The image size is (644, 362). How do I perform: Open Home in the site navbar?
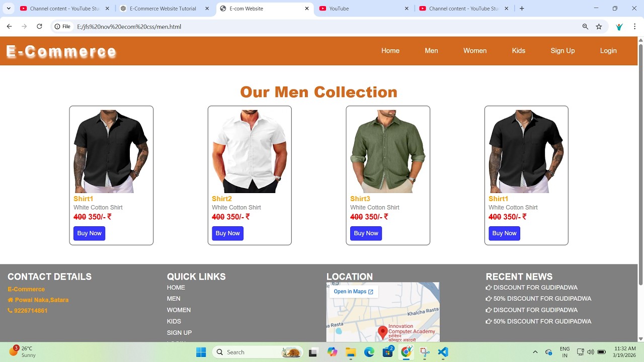pyautogui.click(x=390, y=51)
